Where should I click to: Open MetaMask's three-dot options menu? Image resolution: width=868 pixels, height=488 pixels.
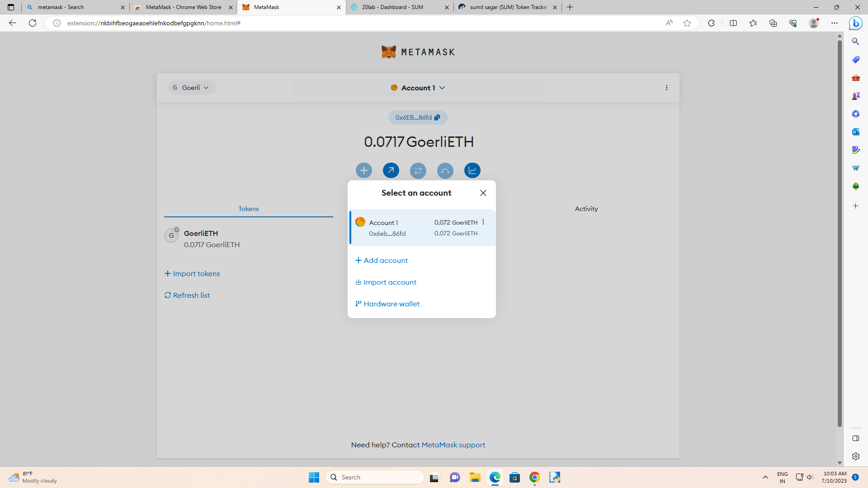point(666,87)
